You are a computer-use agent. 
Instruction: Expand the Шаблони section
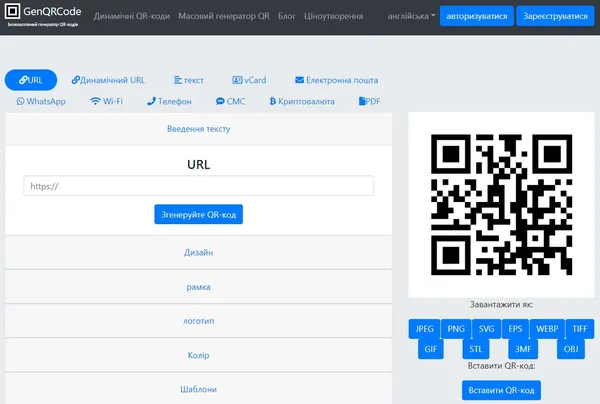click(199, 389)
